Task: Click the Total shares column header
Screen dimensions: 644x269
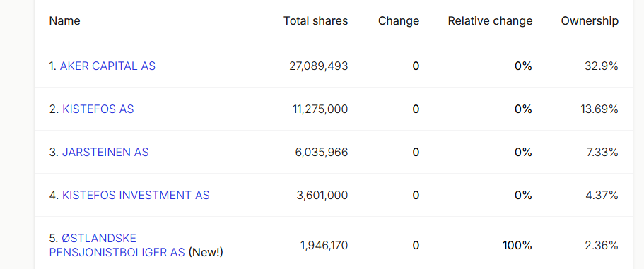Action: click(x=315, y=21)
